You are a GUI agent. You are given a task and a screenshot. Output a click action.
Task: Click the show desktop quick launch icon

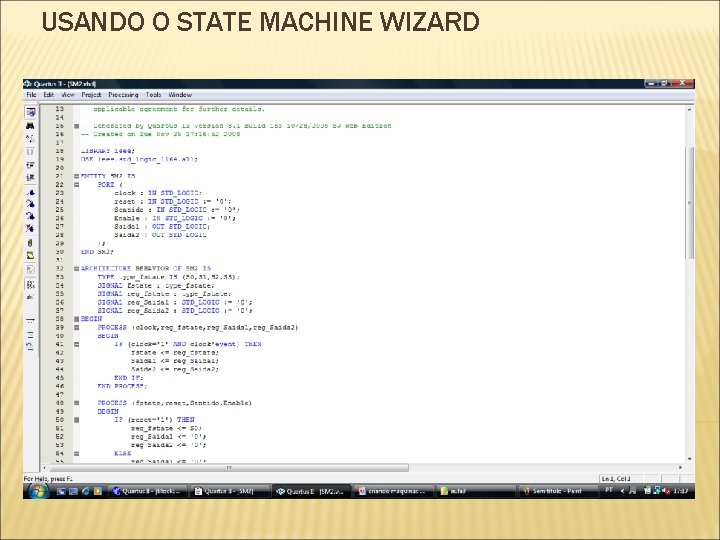61,491
